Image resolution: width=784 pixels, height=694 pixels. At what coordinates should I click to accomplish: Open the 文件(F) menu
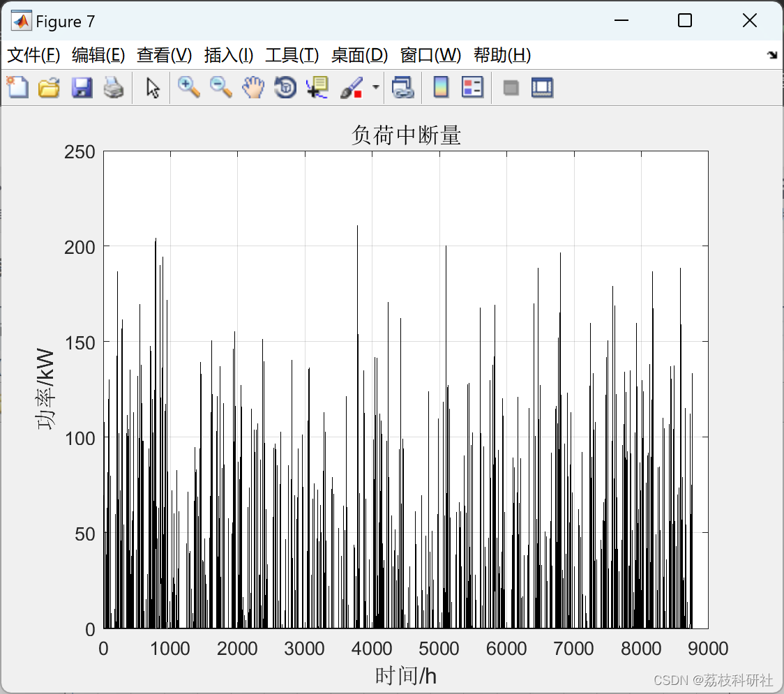coord(33,55)
